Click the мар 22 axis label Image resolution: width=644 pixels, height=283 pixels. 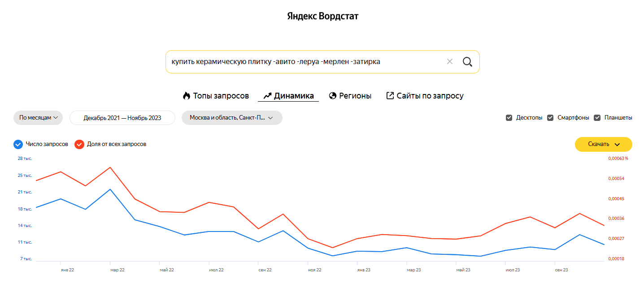click(117, 270)
